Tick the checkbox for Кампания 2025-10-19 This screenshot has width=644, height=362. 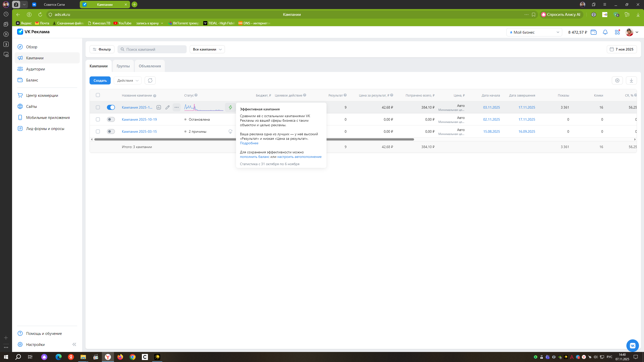pos(98,119)
